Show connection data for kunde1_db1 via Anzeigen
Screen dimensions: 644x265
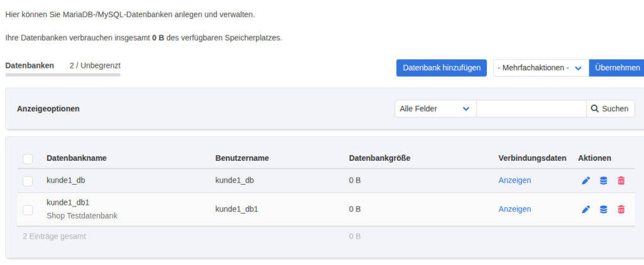click(x=514, y=209)
